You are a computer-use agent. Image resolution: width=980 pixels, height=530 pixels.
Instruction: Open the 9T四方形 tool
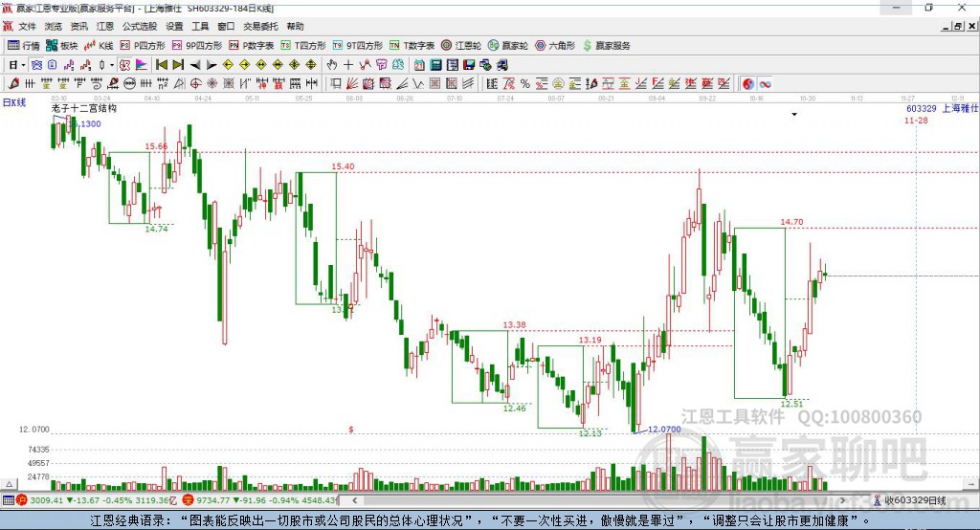(358, 46)
